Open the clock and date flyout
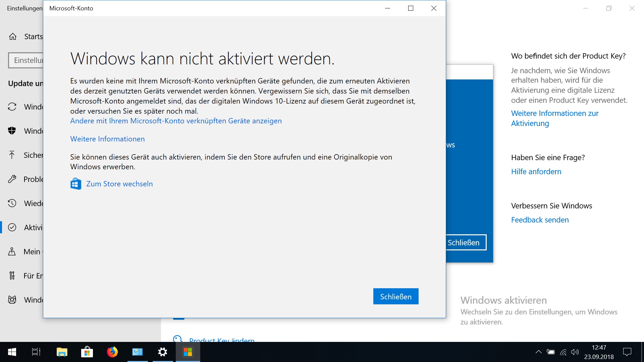 599,352
